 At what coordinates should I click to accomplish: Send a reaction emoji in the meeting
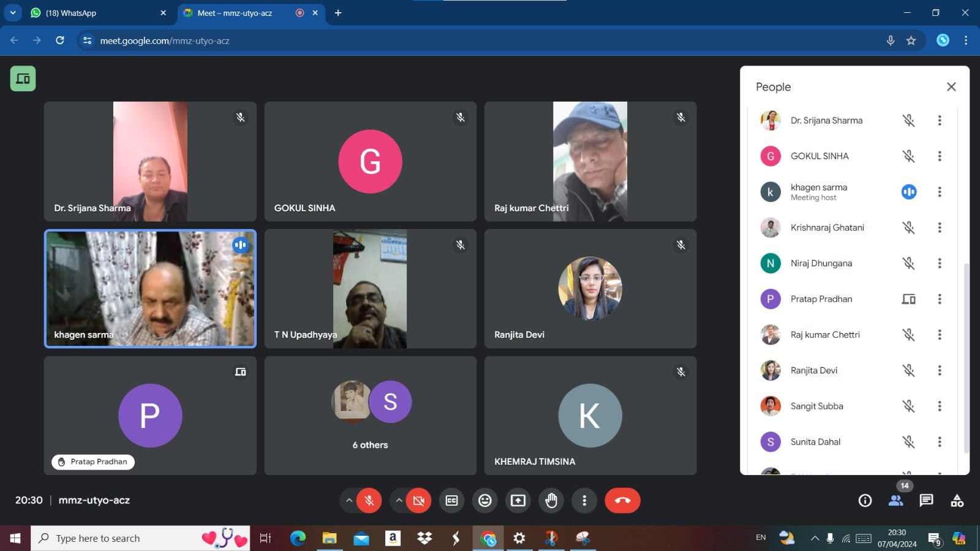coord(484,501)
